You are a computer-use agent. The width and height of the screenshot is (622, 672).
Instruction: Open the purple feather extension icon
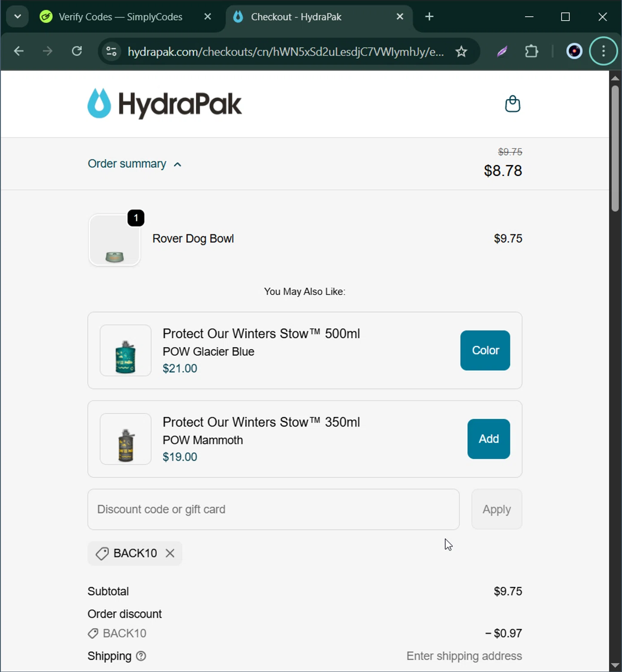coord(502,52)
